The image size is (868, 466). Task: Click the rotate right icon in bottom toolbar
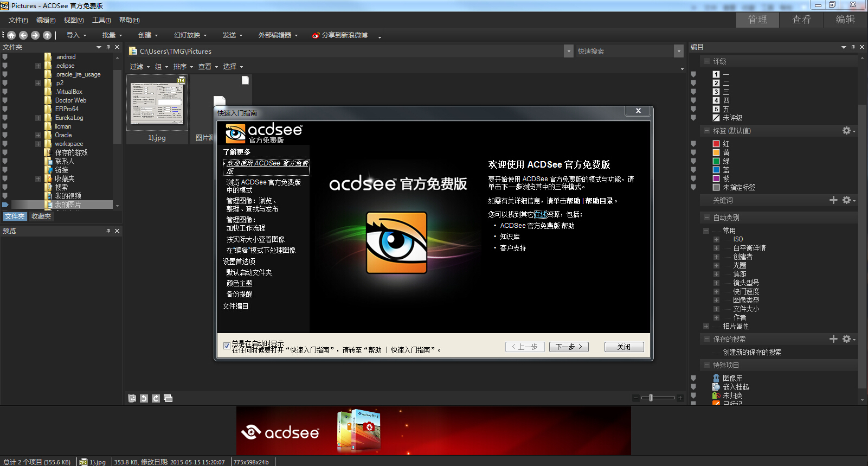pos(156,398)
